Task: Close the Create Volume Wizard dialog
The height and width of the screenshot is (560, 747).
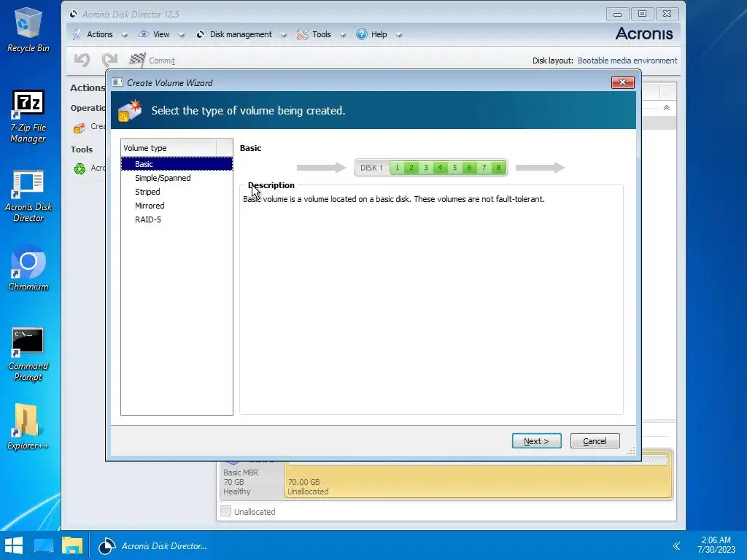Action: point(622,82)
